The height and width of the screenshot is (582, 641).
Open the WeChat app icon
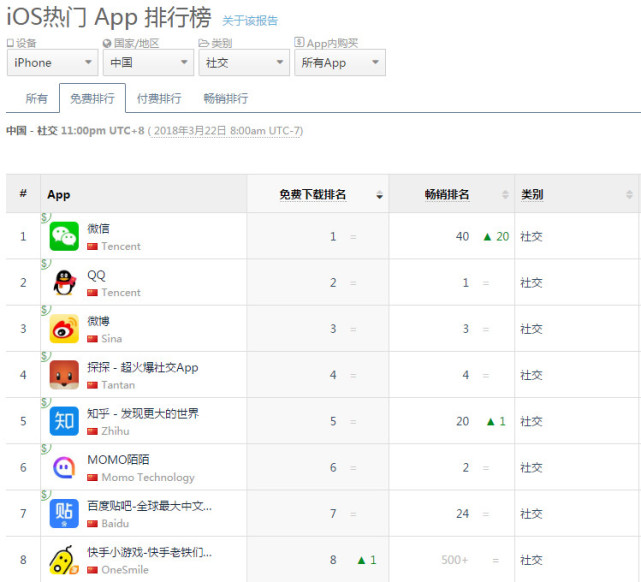64,236
